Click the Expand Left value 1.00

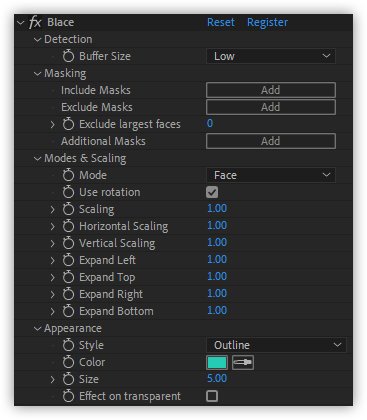coord(217,259)
